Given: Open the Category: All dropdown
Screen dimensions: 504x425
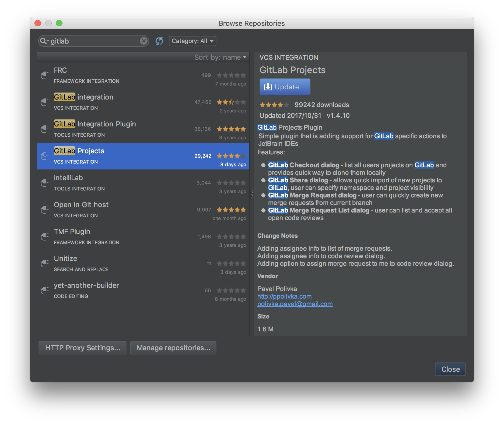Looking at the screenshot, I should [x=192, y=41].
